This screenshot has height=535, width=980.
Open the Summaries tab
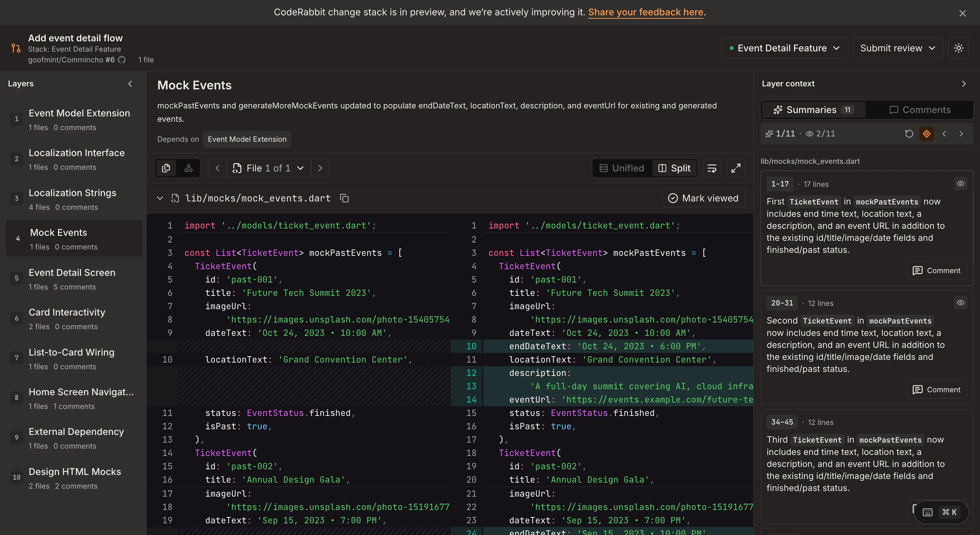tap(813, 110)
